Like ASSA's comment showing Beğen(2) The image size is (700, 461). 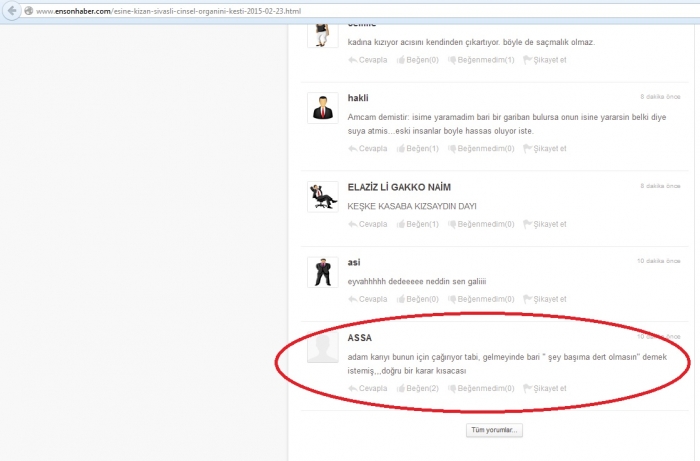(417, 388)
